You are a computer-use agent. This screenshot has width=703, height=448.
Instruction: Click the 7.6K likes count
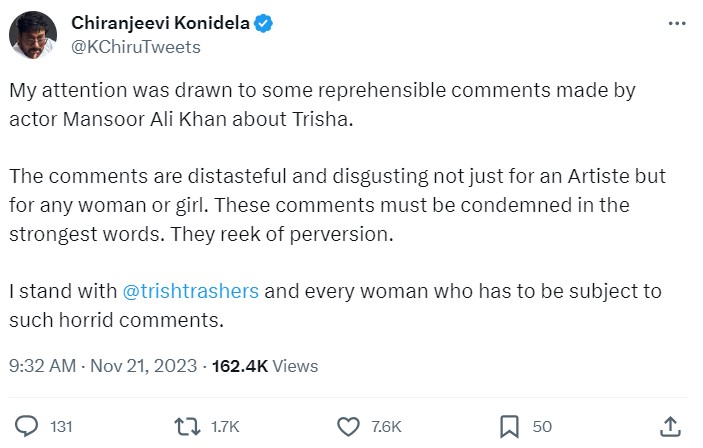tap(387, 427)
